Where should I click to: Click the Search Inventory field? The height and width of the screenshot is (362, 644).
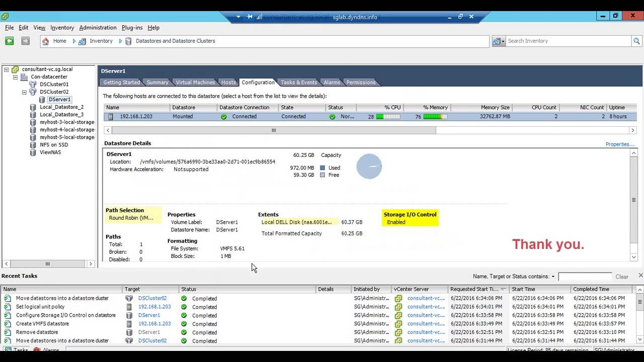coord(568,41)
